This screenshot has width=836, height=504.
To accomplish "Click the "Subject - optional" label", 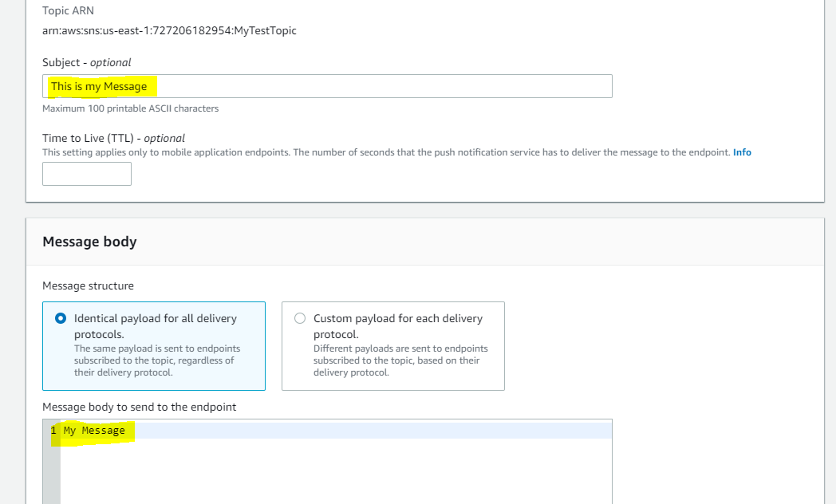I will coord(86,62).
